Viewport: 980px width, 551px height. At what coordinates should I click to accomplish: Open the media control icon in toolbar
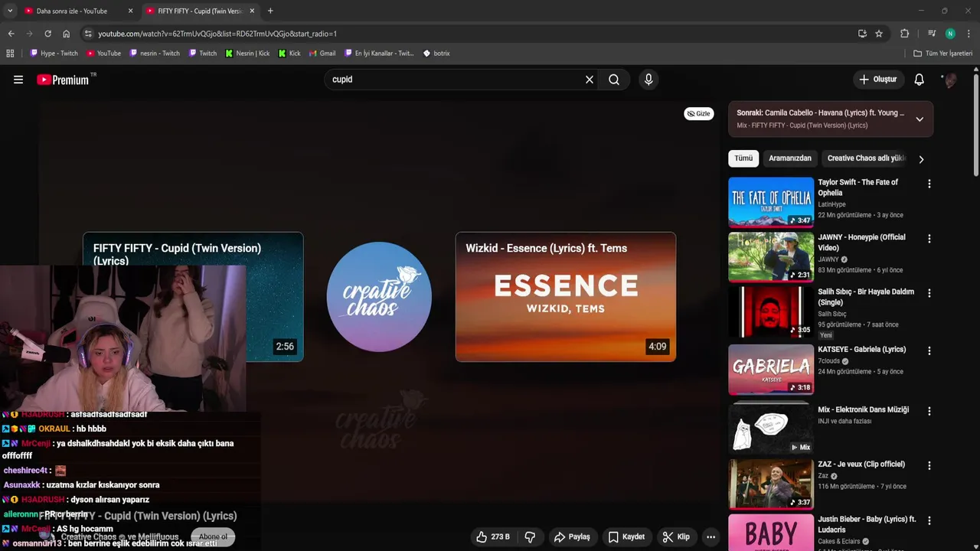(932, 34)
